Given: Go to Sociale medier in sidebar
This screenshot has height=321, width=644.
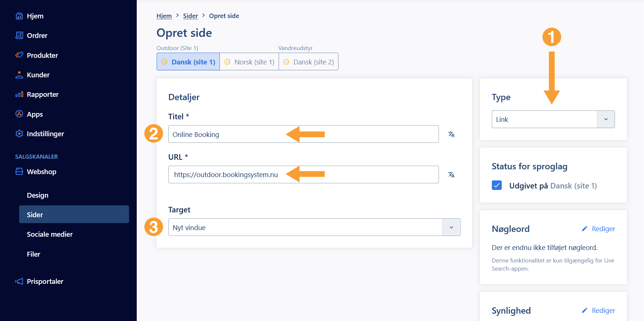Looking at the screenshot, I should click(x=50, y=234).
